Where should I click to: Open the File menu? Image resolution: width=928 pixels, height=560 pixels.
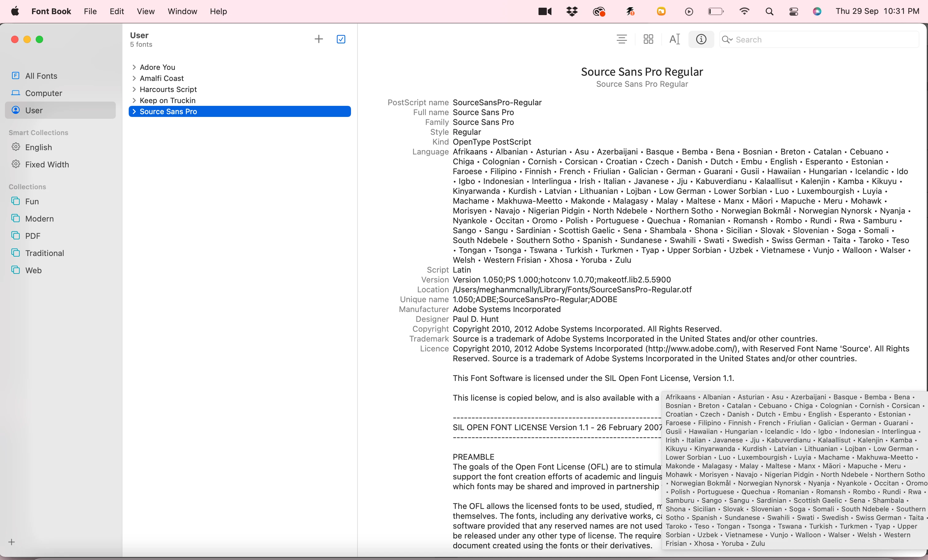coord(90,11)
